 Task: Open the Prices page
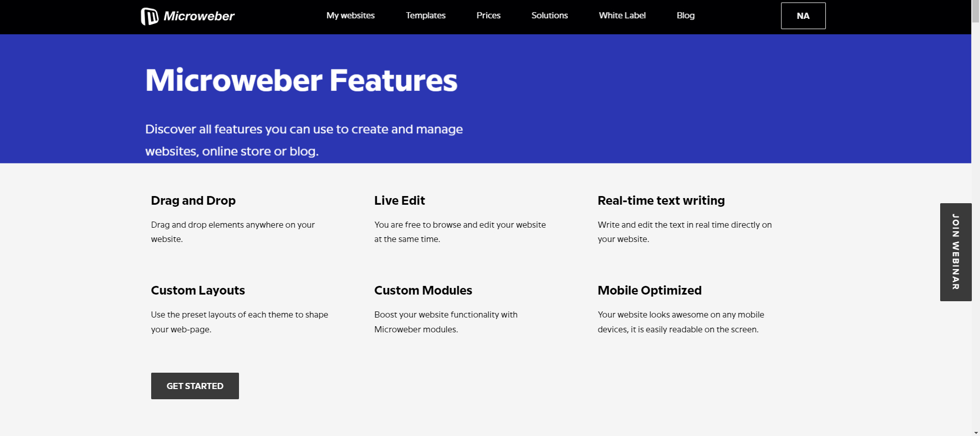[x=488, y=15]
